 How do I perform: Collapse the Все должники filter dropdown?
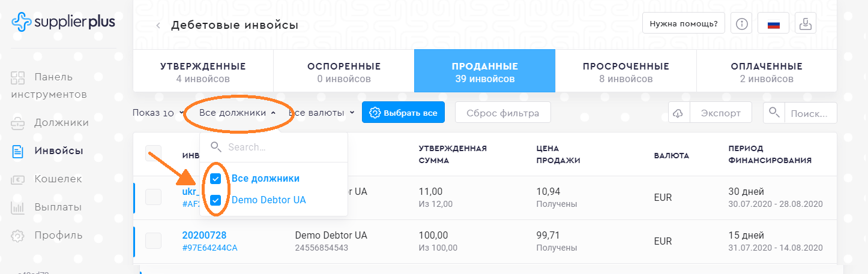pos(238,113)
